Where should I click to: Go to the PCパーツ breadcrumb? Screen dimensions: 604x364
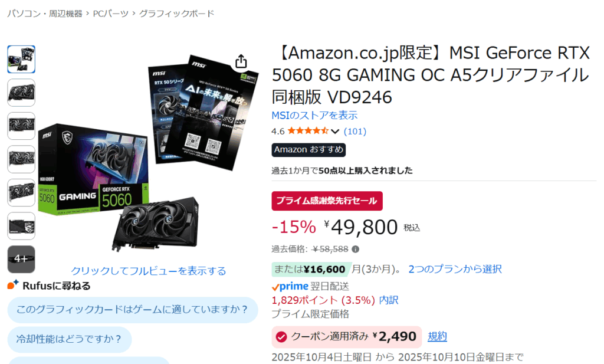110,14
